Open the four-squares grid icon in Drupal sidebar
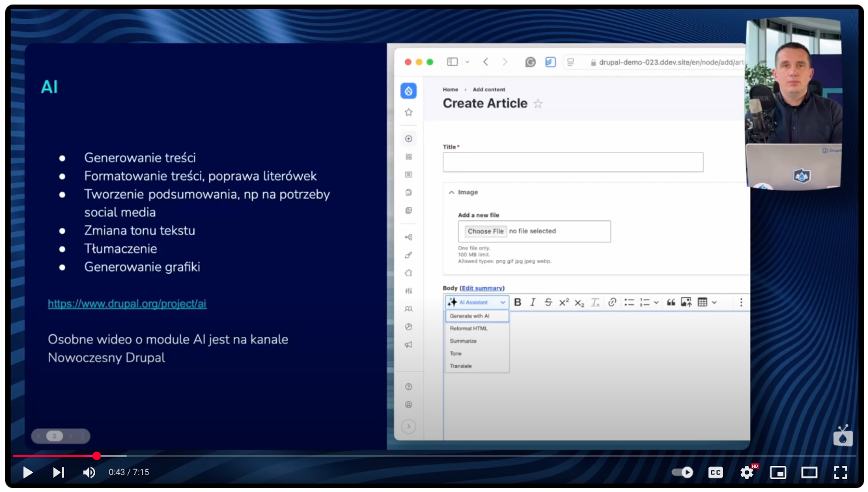The width and height of the screenshot is (868, 492). (x=408, y=156)
